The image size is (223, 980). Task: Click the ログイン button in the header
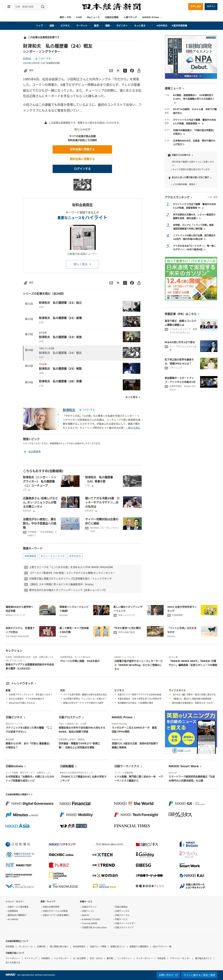click(211, 6)
